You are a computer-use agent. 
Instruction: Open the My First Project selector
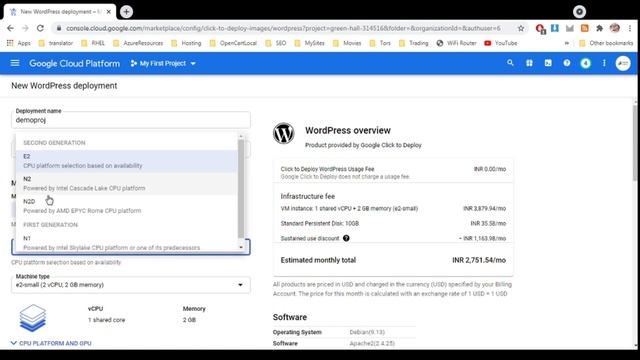tap(163, 63)
